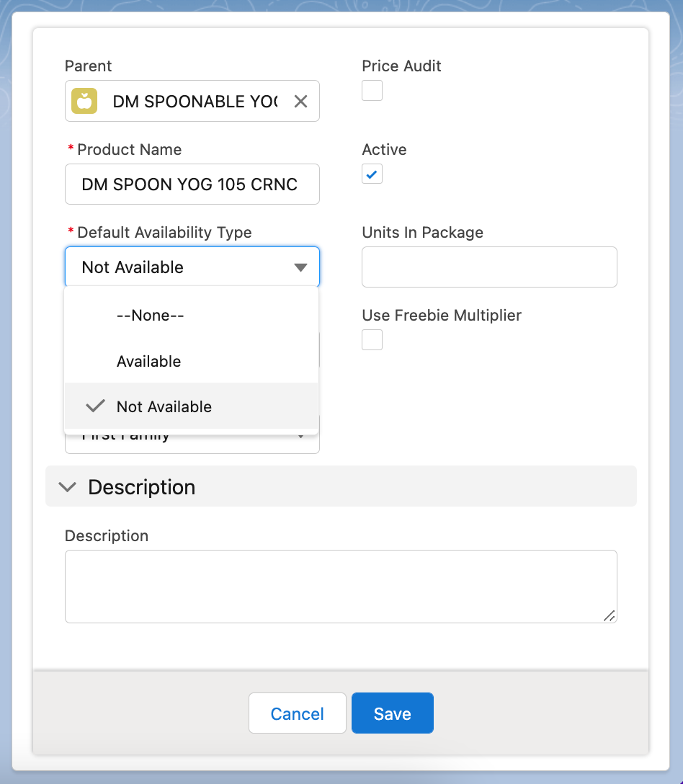The width and height of the screenshot is (683, 784).
Task: Save the product record
Action: tap(392, 713)
